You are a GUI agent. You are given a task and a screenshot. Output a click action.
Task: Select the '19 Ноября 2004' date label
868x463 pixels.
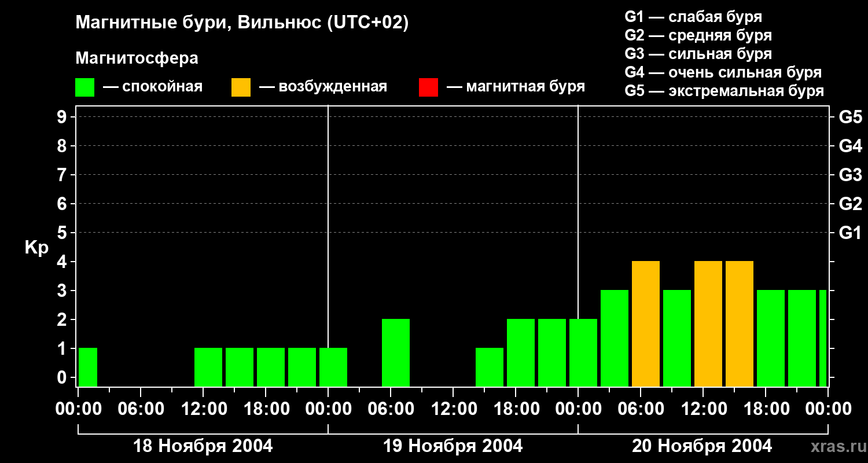click(x=453, y=446)
